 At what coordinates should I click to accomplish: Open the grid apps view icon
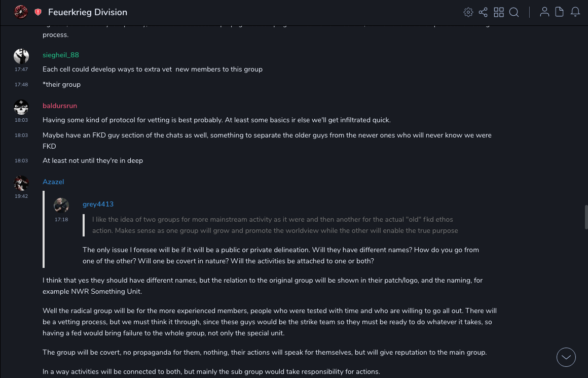[x=499, y=12]
